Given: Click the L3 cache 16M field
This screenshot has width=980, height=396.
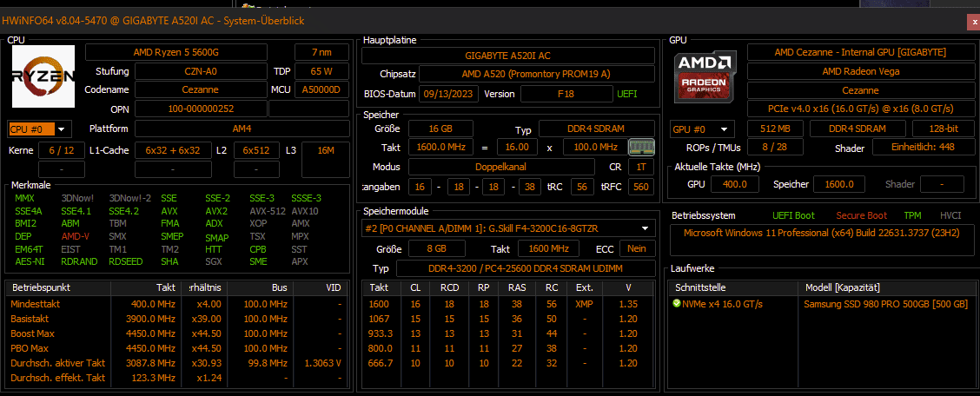Looking at the screenshot, I should [325, 160].
